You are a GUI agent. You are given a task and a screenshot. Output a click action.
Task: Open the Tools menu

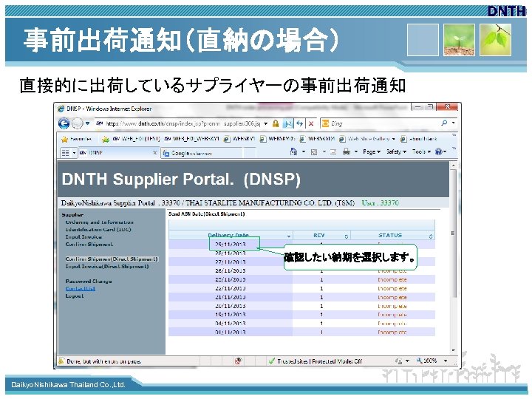421,151
